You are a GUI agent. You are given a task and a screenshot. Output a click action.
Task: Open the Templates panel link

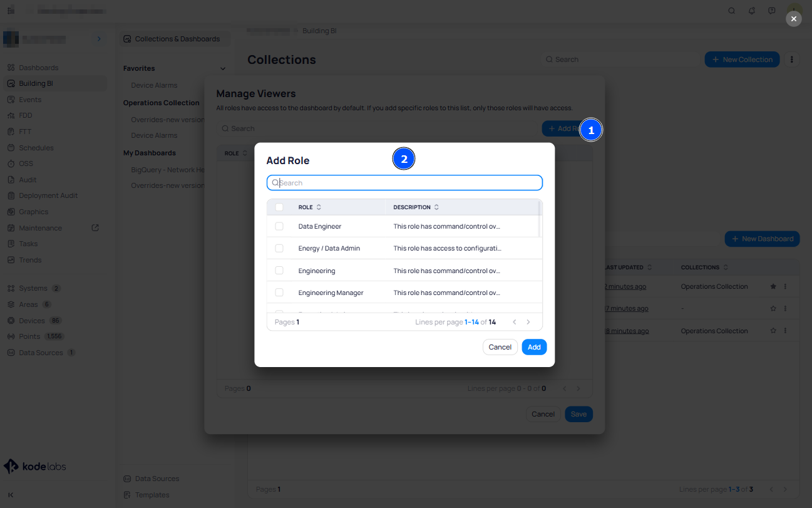click(146, 495)
